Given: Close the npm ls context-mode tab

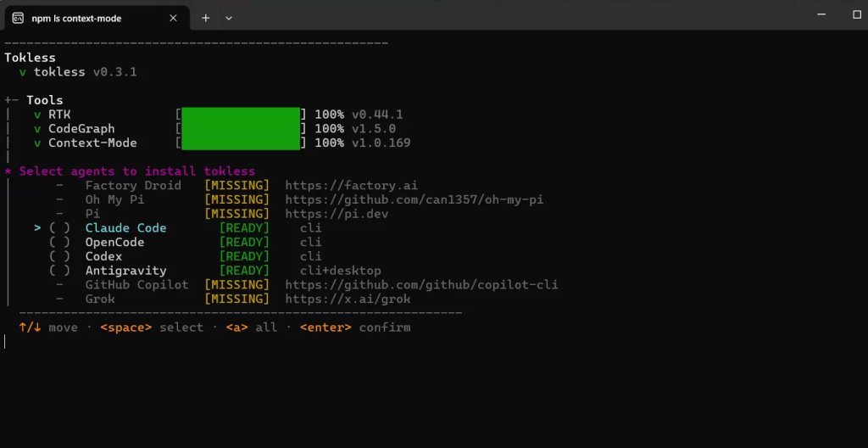Looking at the screenshot, I should tap(173, 19).
